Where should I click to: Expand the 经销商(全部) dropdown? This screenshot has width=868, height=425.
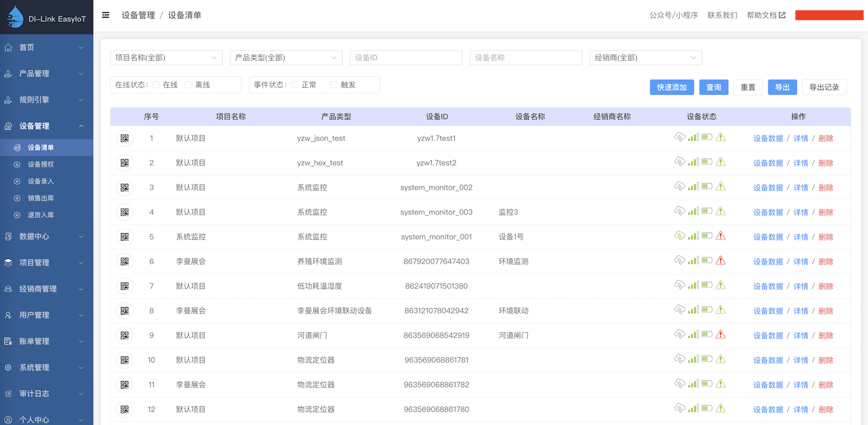click(x=645, y=58)
